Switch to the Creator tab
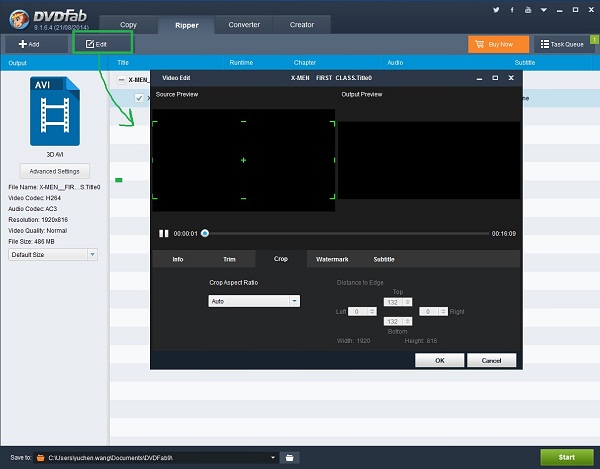 pyautogui.click(x=302, y=25)
